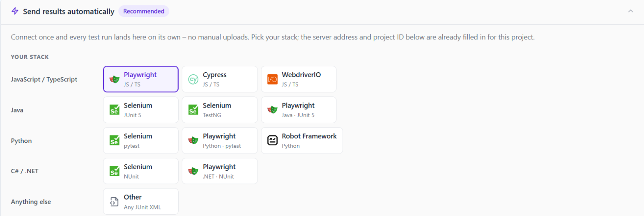Click the Other JUnit XML file icon
This screenshot has width=644, height=216.
click(x=114, y=202)
